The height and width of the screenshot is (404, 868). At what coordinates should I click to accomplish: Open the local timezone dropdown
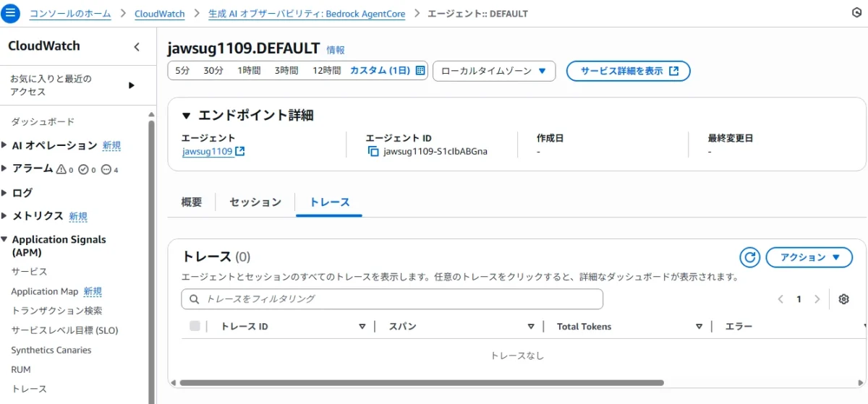click(x=494, y=71)
